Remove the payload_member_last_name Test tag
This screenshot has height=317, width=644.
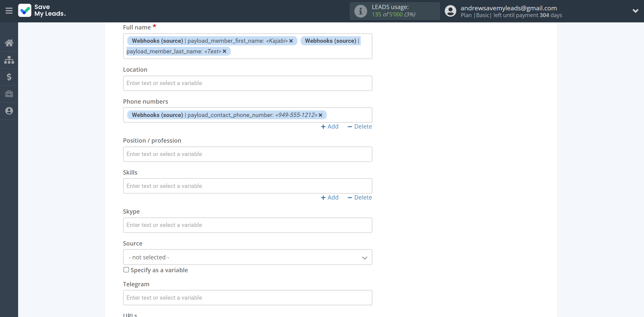(x=225, y=51)
